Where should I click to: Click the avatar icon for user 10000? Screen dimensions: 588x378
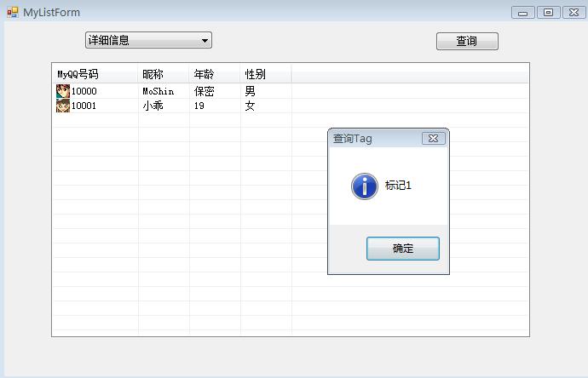tap(63, 91)
